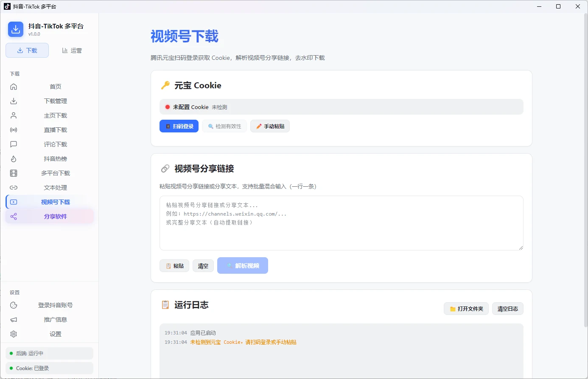The width and height of the screenshot is (588, 379).
Task: Click the 扫码登录 button
Action: click(x=179, y=126)
